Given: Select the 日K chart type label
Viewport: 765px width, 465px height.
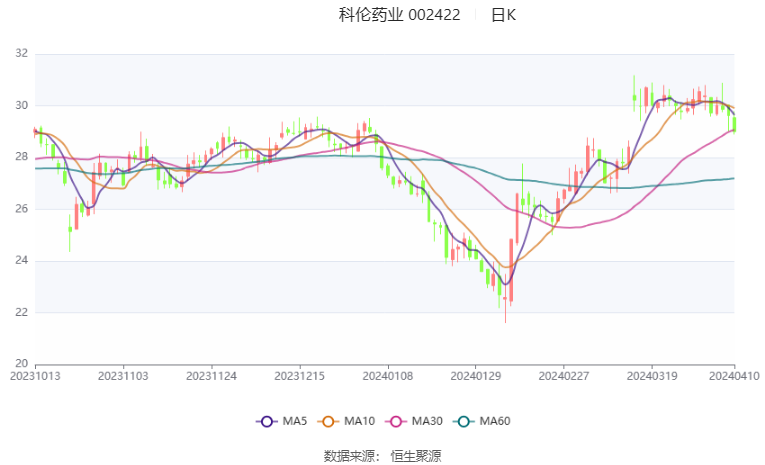Looking at the screenshot, I should point(503,15).
